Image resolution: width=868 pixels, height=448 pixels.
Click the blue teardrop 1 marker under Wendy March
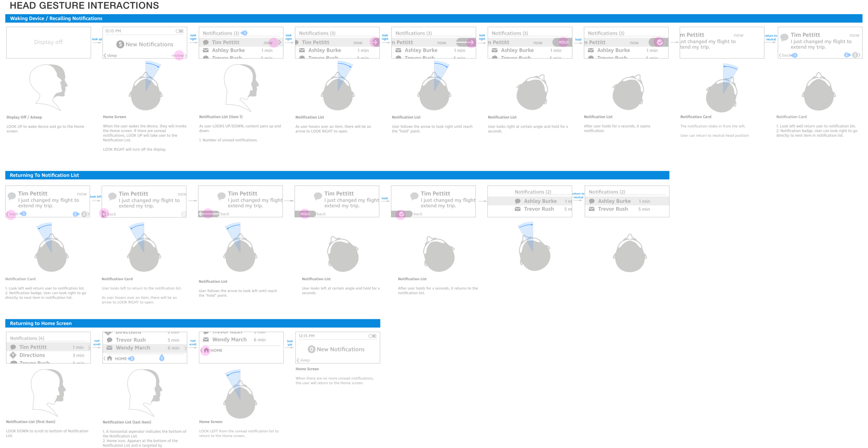(x=162, y=357)
